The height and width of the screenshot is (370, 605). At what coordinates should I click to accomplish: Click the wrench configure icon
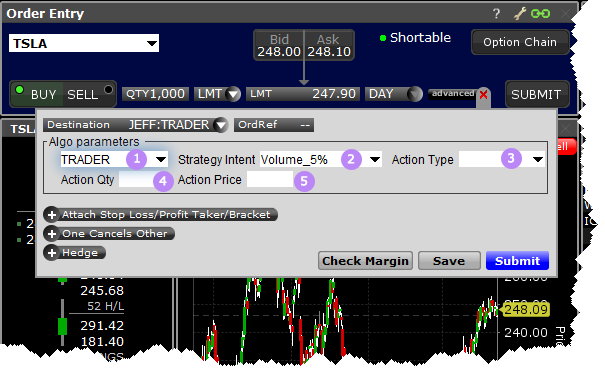pyautogui.click(x=520, y=14)
